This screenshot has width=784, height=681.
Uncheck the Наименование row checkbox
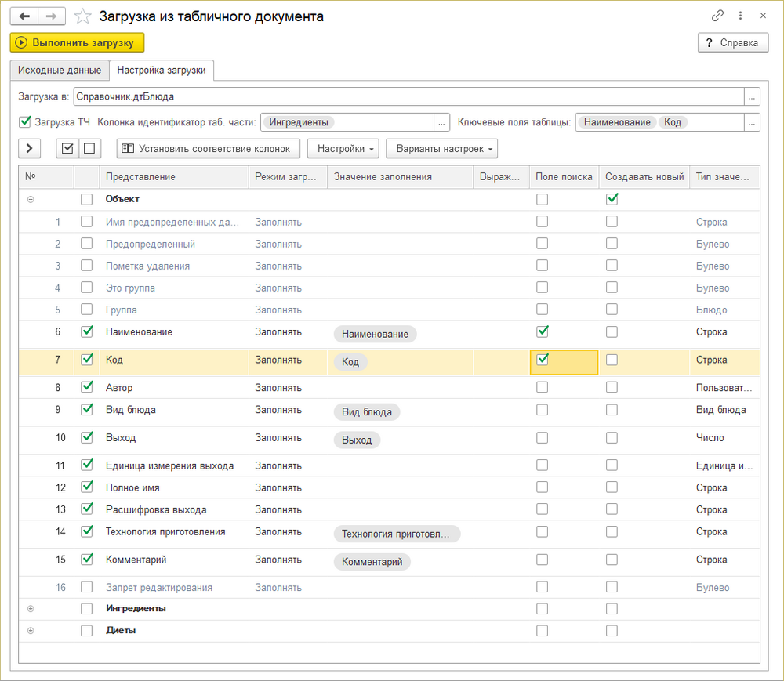[x=87, y=331]
